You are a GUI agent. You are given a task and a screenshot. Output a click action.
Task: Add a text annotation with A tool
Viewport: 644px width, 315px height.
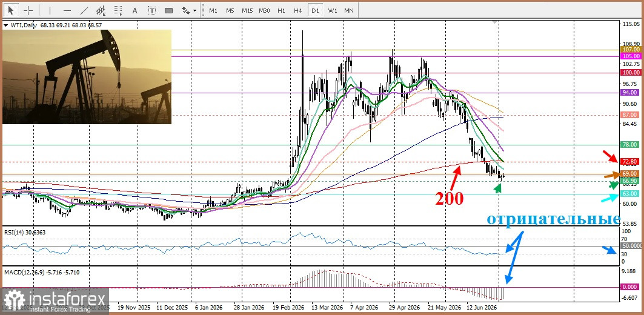pyautogui.click(x=135, y=10)
